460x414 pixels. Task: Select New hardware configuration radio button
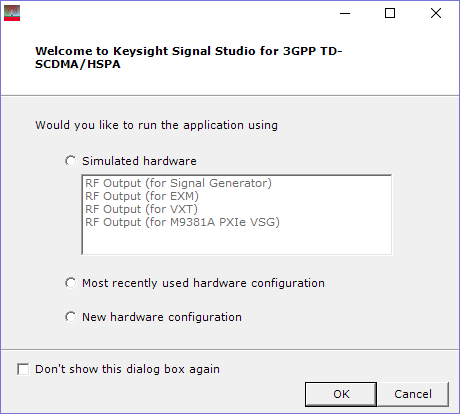coord(70,317)
